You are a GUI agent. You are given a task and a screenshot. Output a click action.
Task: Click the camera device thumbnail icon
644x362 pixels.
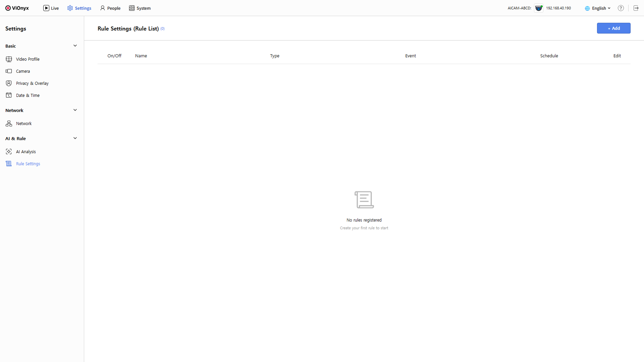tap(539, 8)
